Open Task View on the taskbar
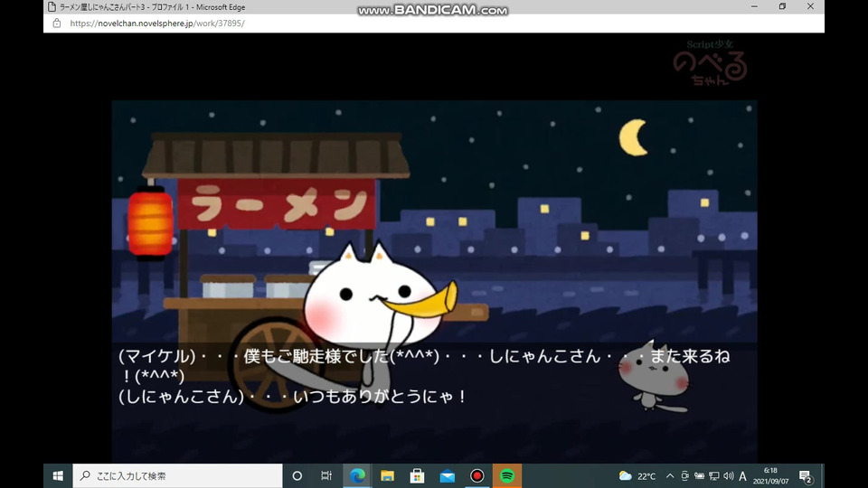This screenshot has height=488, width=868. 326,476
